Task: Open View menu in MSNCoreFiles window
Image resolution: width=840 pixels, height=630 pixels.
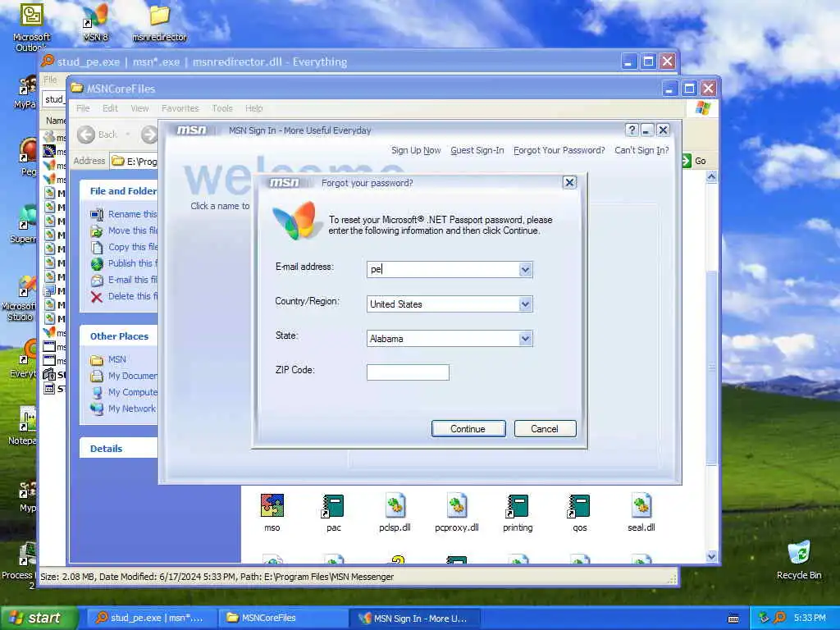Action: click(x=139, y=108)
